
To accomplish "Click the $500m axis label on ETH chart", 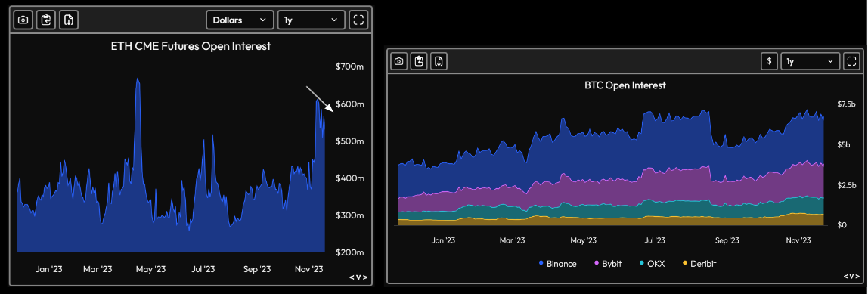I will click(350, 141).
